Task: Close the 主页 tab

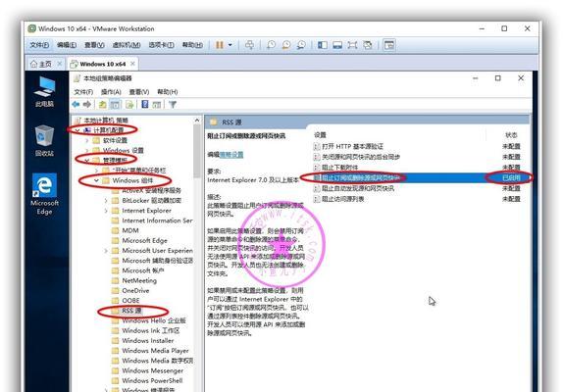Action: (x=59, y=64)
